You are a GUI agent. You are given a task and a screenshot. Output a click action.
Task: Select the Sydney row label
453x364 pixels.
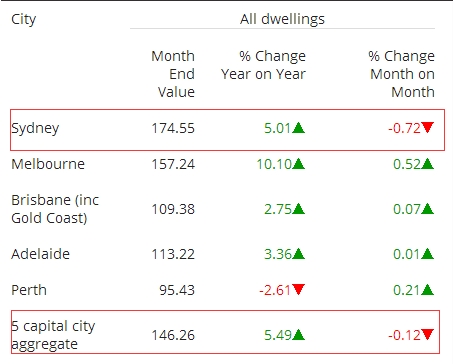click(x=35, y=129)
